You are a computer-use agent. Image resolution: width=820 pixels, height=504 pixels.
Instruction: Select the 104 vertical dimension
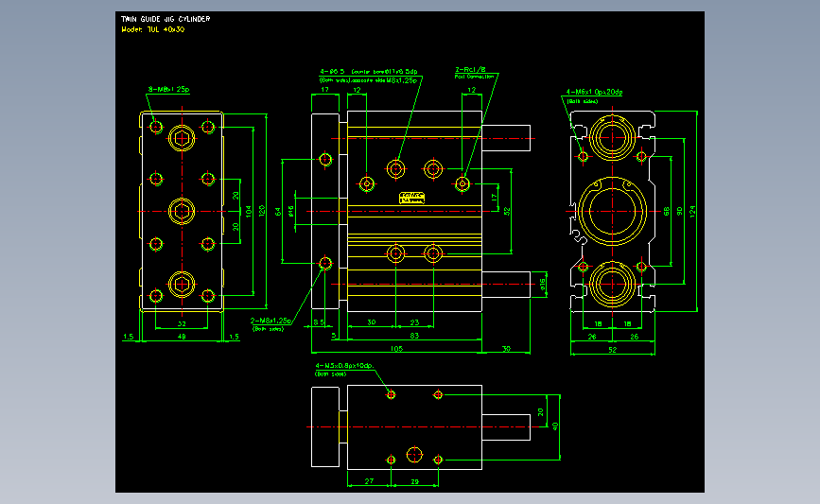249,211
